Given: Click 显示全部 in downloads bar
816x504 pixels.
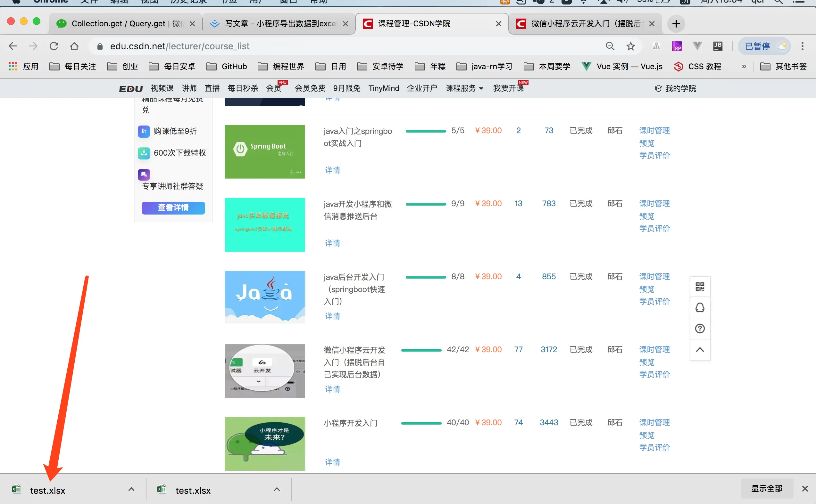Looking at the screenshot, I should 766,489.
